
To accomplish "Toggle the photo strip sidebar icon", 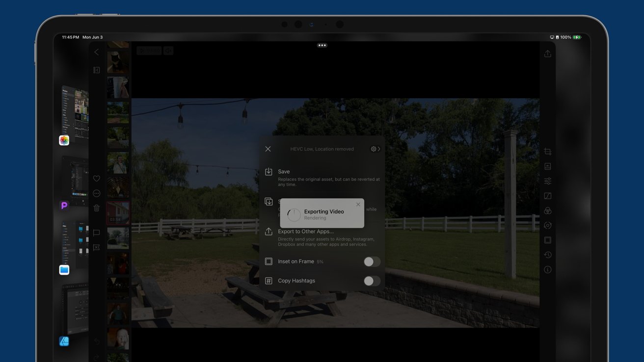I will (97, 70).
